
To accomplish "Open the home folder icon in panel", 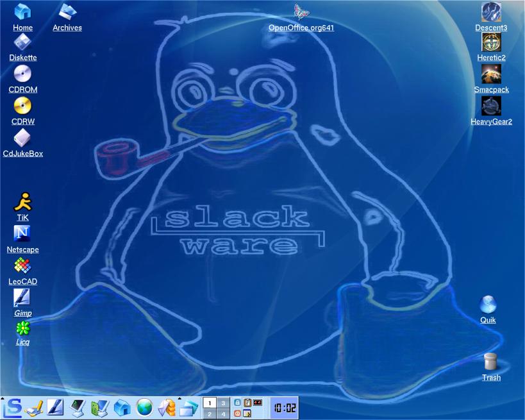I will point(122,408).
